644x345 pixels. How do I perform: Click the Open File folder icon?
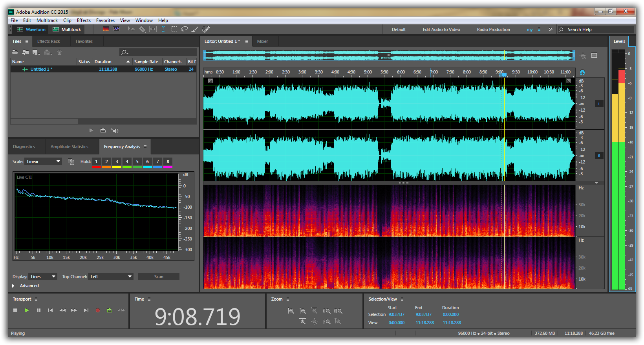click(15, 52)
